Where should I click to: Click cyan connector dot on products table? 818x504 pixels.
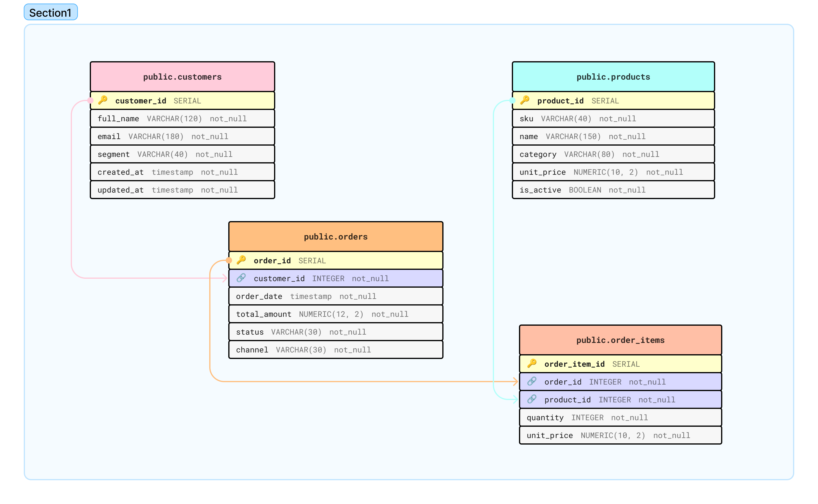[512, 100]
